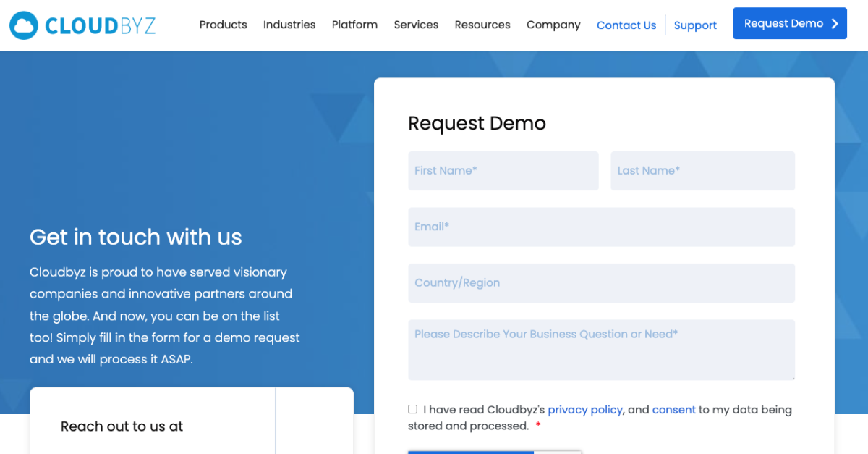The height and width of the screenshot is (454, 868).
Task: Open the Platform menu
Action: coord(354,25)
